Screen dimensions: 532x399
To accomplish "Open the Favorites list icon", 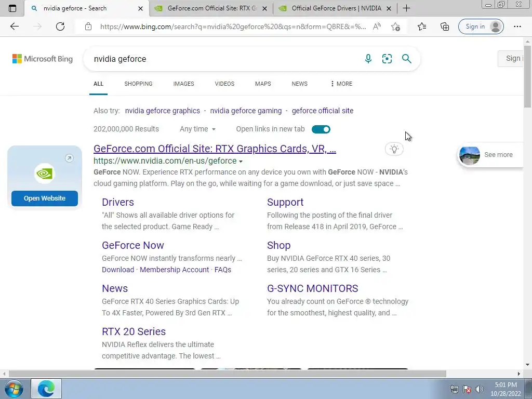I will (x=422, y=26).
